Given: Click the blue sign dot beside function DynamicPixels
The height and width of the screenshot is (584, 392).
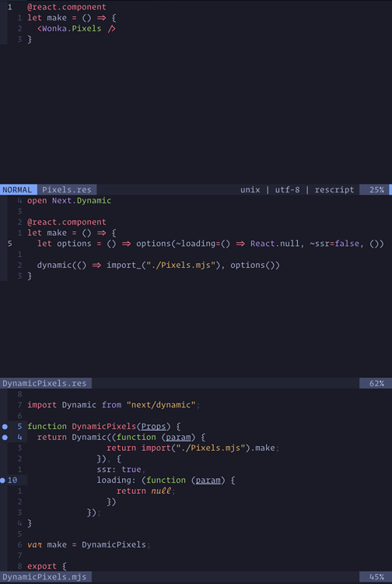Looking at the screenshot, I should (x=5, y=427).
